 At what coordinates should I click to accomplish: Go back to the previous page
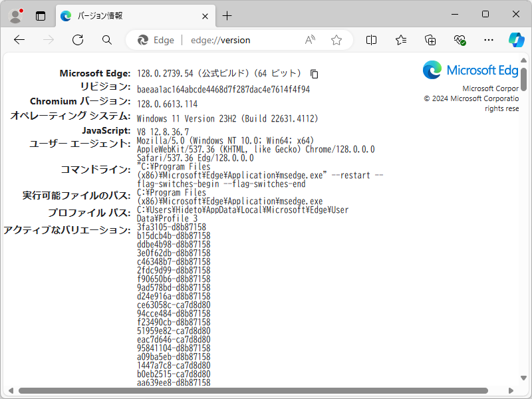coord(19,40)
